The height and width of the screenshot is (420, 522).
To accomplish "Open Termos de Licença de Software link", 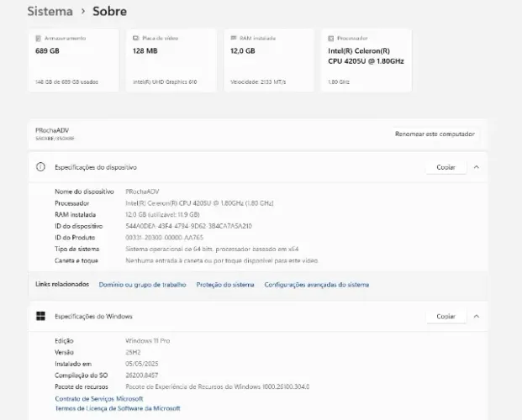I will (x=118, y=408).
